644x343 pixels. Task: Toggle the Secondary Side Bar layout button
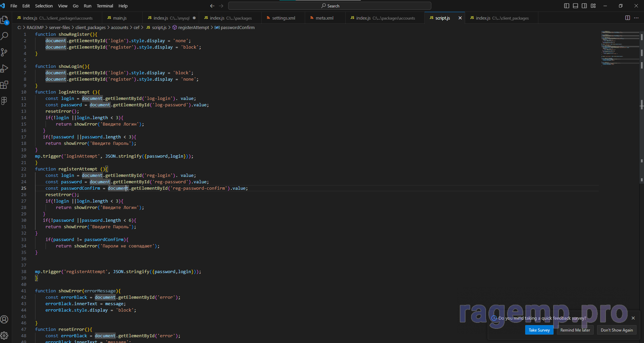click(x=584, y=6)
